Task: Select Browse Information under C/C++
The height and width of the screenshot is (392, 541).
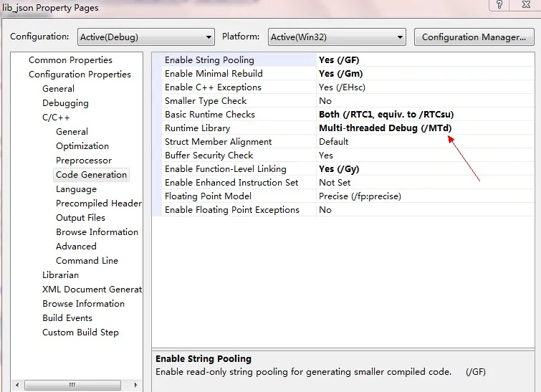Action: [97, 232]
